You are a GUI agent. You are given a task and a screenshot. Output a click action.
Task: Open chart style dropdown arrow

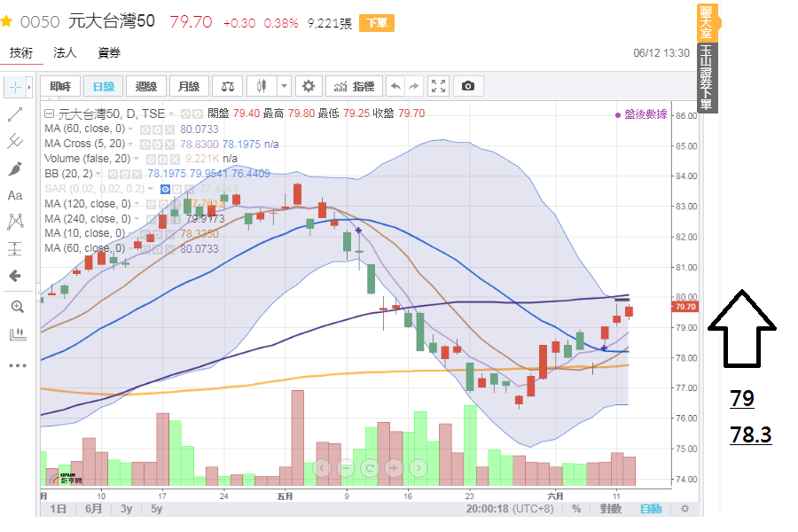[x=284, y=87]
